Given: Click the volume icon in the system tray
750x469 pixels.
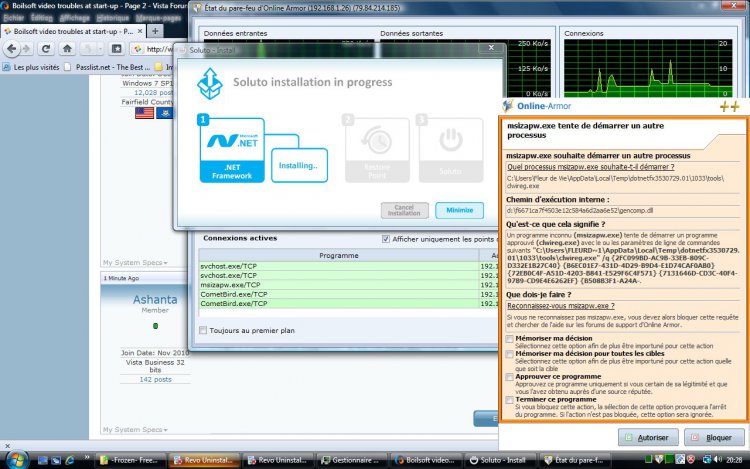Looking at the screenshot, I should 717,459.
